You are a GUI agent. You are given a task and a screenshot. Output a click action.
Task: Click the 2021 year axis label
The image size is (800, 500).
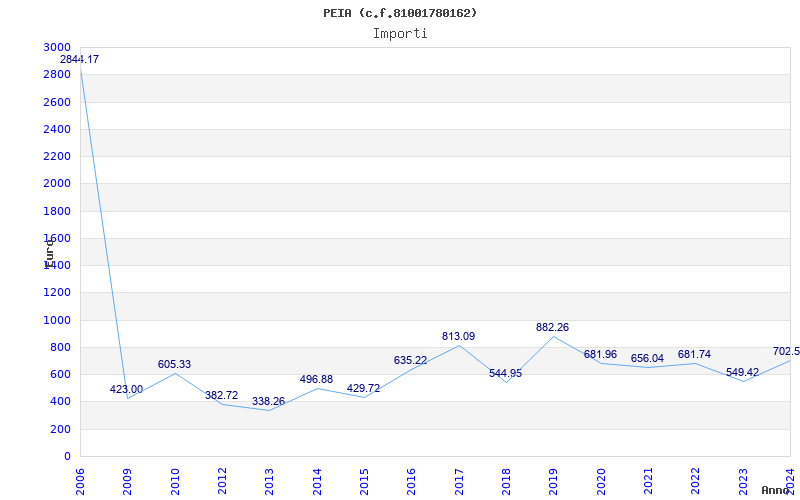click(648, 482)
